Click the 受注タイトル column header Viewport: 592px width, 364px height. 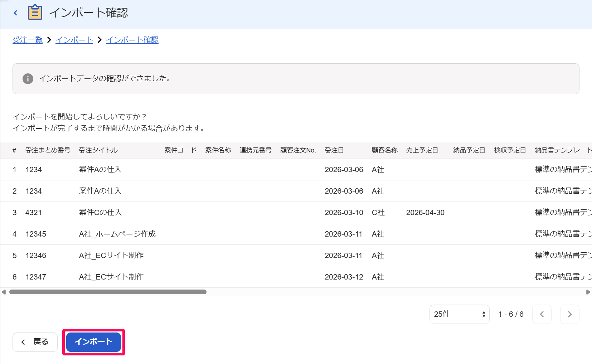(x=98, y=150)
